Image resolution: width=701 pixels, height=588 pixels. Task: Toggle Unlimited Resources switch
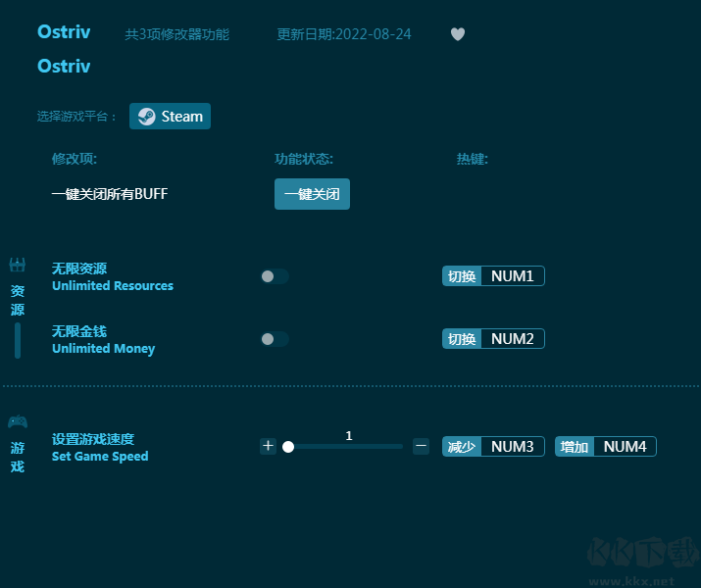(275, 276)
